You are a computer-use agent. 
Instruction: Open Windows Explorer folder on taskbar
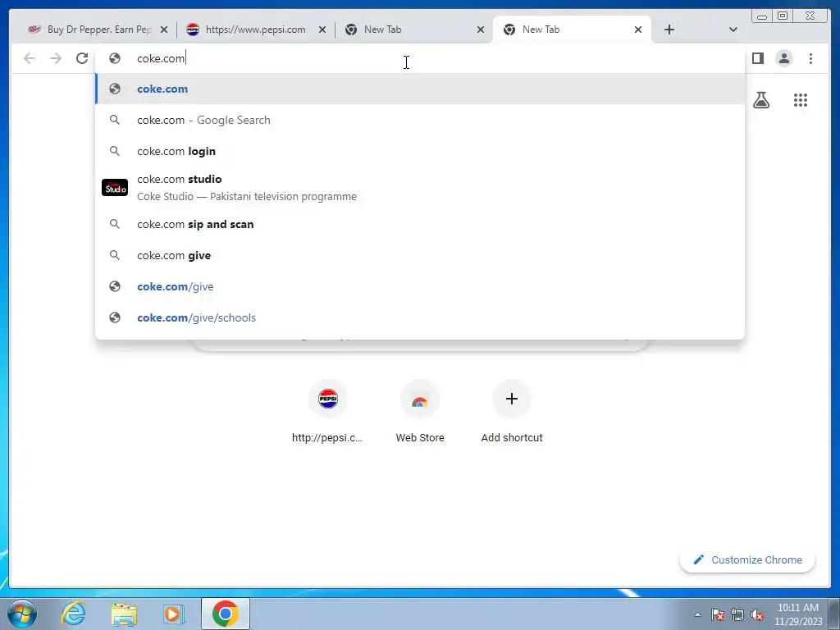tap(124, 614)
